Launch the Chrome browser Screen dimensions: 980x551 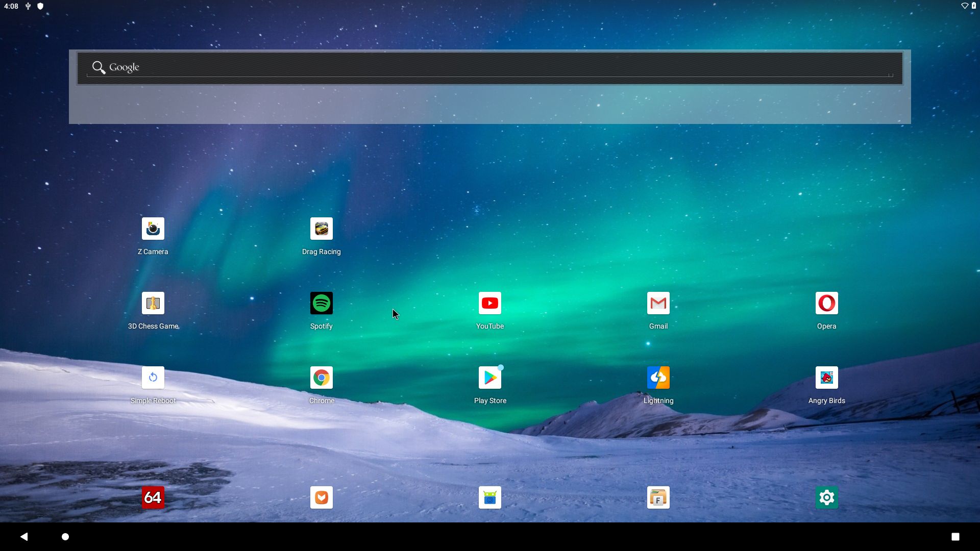321,378
